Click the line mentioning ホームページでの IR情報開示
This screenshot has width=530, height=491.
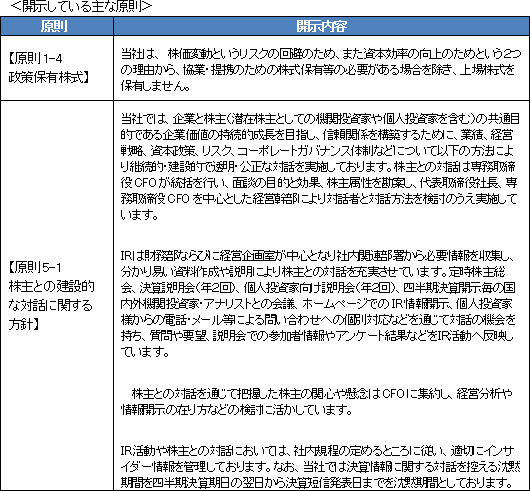pos(317,304)
